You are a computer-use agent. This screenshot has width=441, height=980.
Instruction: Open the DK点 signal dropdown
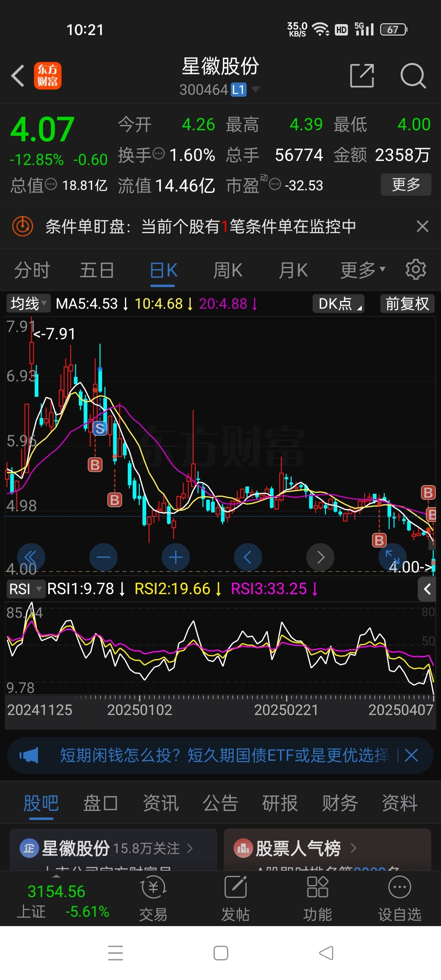click(339, 304)
